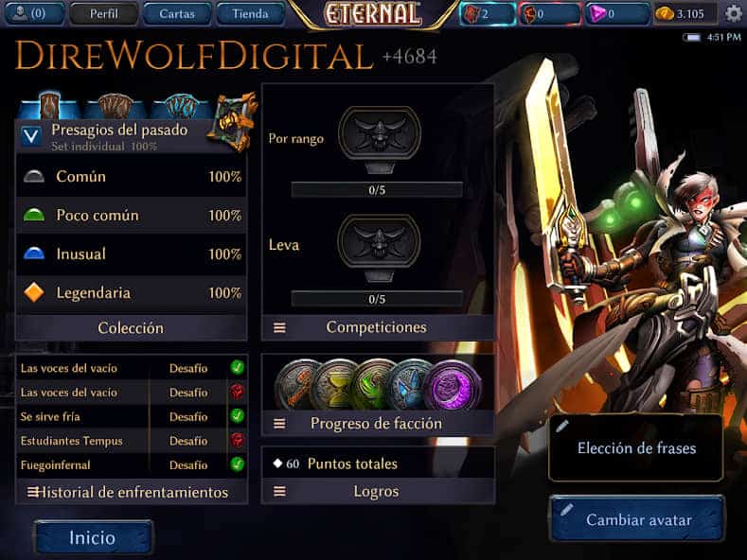Screen dimensions: 747x560
Task: Click the Por rango rank emblem
Action: pos(380,138)
